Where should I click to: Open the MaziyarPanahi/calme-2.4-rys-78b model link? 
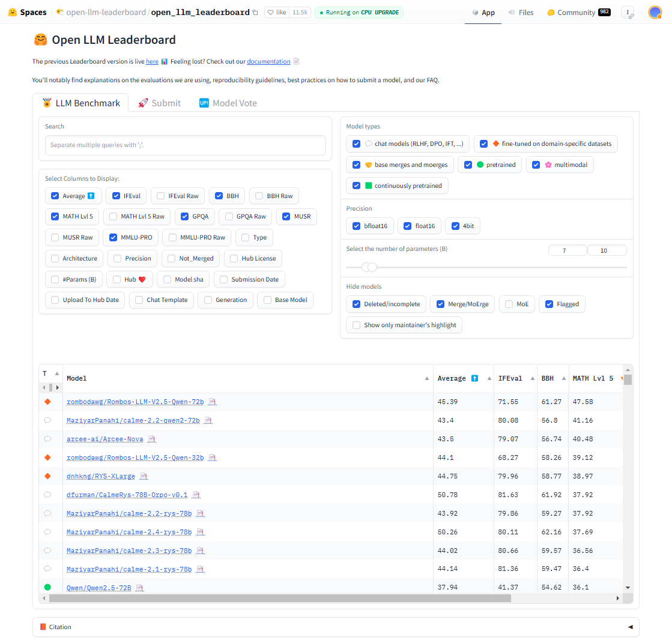click(129, 532)
